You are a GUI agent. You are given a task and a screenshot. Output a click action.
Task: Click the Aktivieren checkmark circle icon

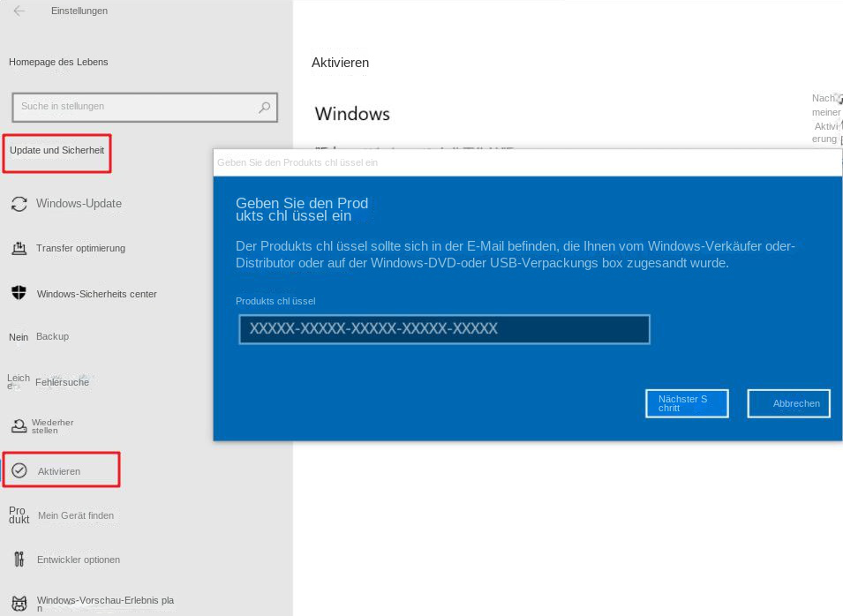[19, 470]
